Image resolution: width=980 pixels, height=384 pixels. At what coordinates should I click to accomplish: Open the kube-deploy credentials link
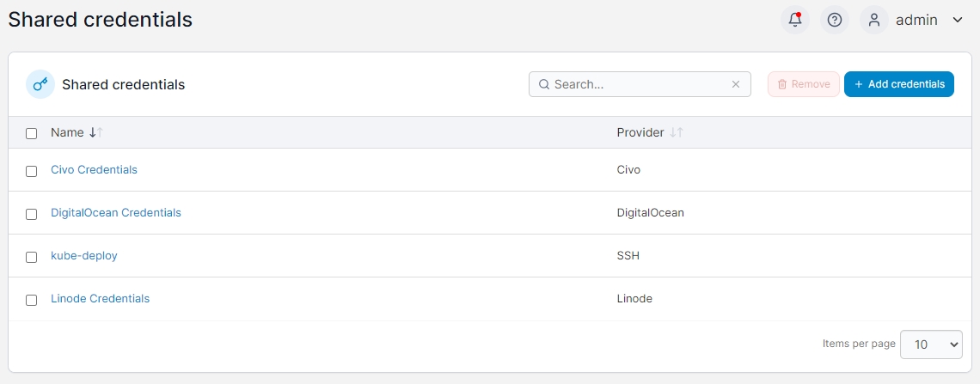pyautogui.click(x=84, y=255)
